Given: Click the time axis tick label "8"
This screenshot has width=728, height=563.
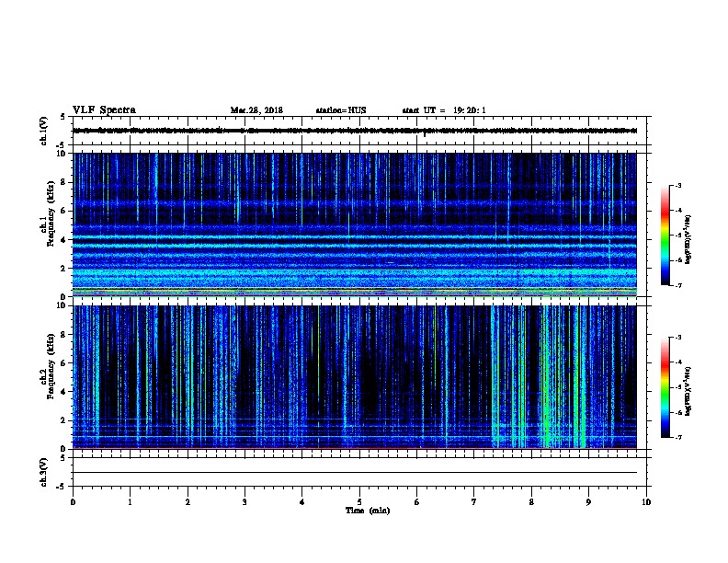Looking at the screenshot, I should pyautogui.click(x=531, y=501).
